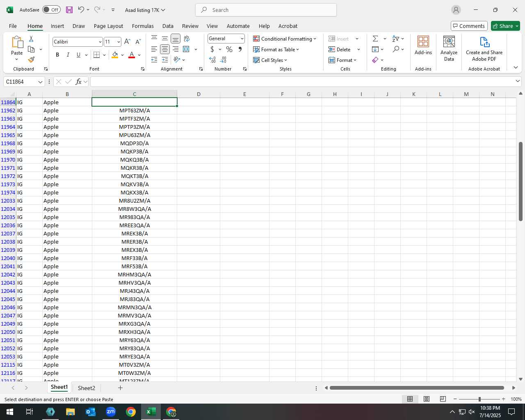Image resolution: width=525 pixels, height=420 pixels.
Task: Click the Increase Indent icon
Action: [165, 60]
